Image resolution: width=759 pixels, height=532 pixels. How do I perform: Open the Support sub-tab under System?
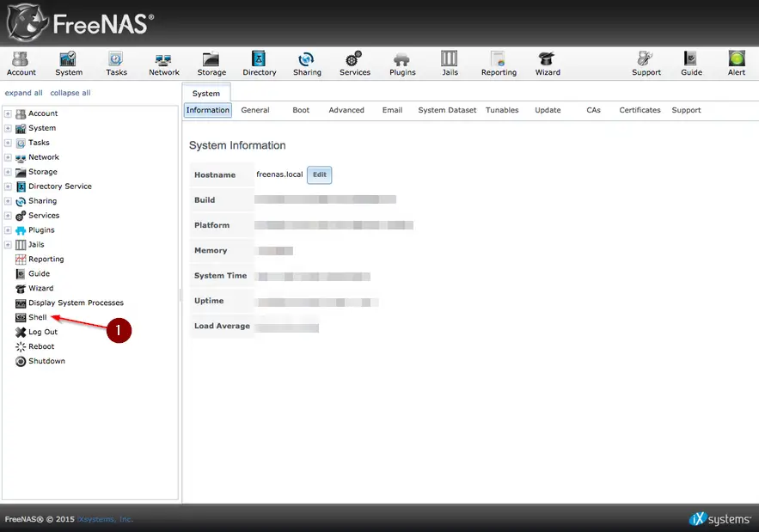tap(686, 110)
